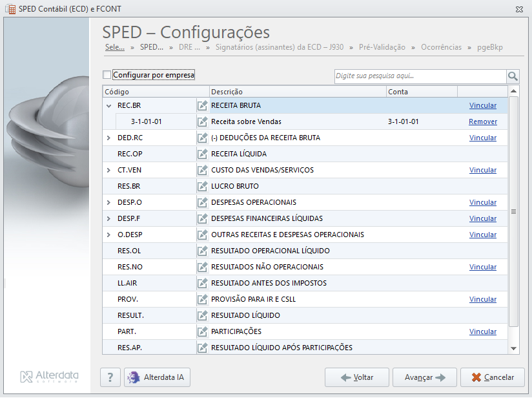Click edit icon for REC.BR row
Viewport: 532px width, 398px height.
[202, 105]
